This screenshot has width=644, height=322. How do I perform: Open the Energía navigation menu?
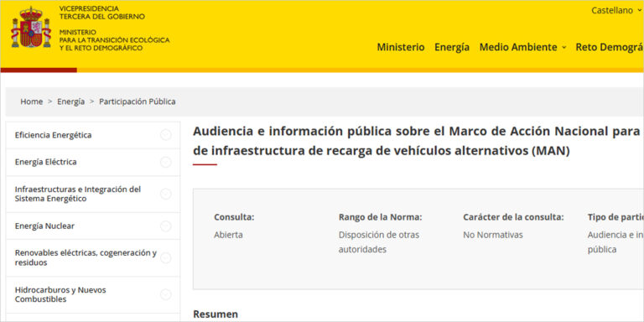tap(452, 47)
